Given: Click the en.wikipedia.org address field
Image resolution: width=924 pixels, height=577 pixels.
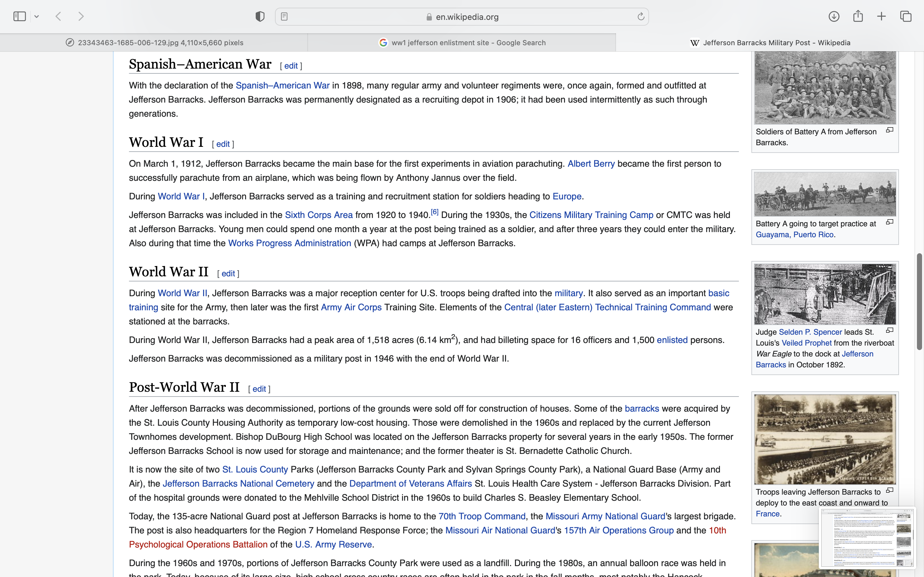Looking at the screenshot, I should (466, 17).
